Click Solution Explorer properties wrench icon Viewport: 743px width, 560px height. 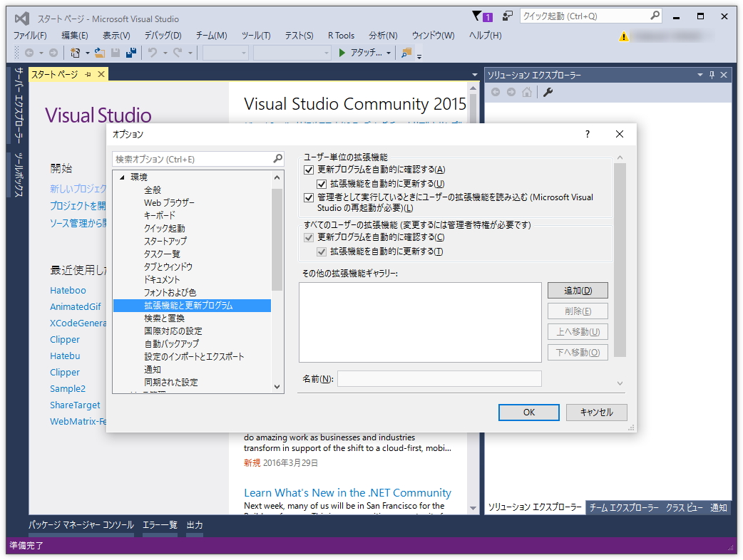(548, 92)
